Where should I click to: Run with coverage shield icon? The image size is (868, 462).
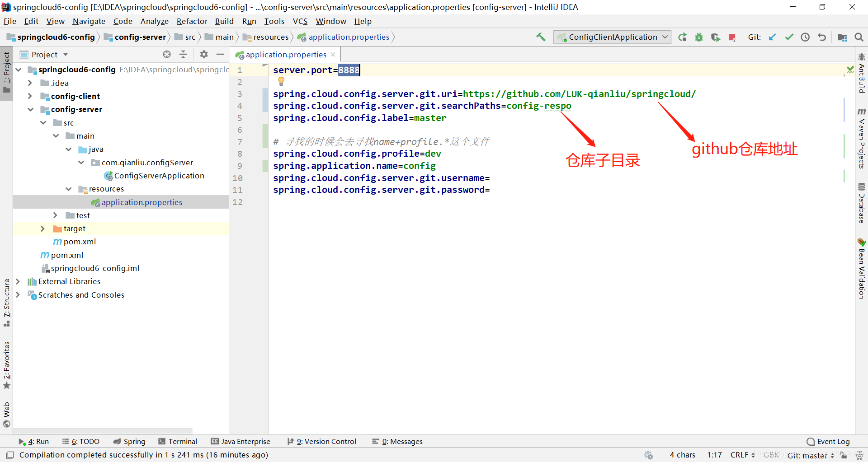[x=715, y=37]
